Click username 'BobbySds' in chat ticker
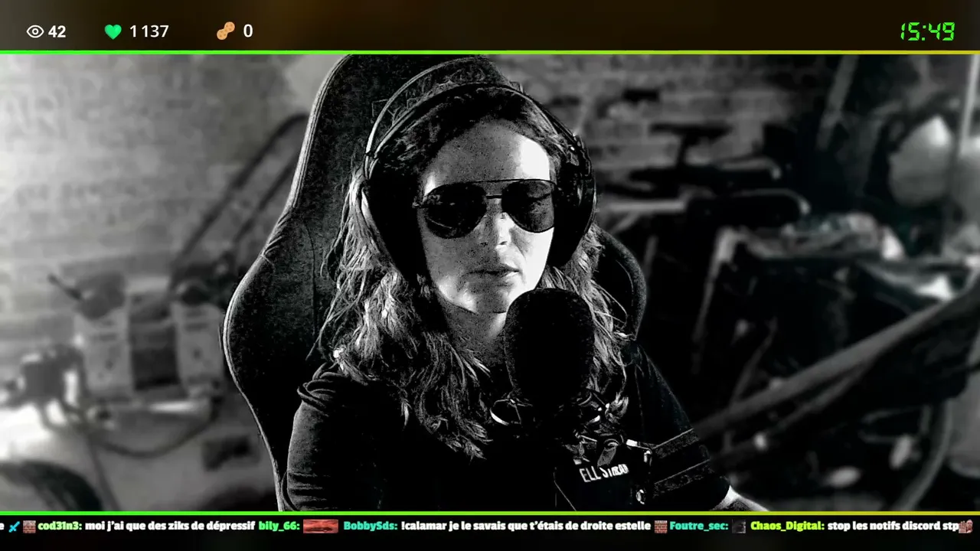Viewport: 980px width, 551px height. click(371, 527)
